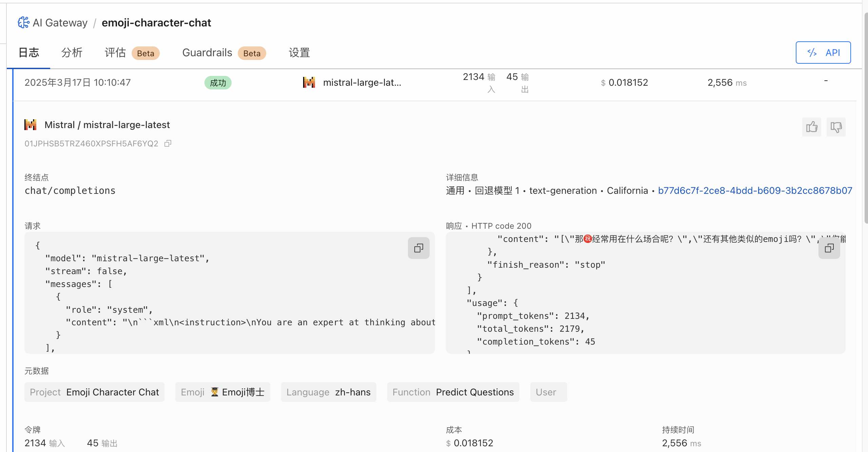This screenshot has width=868, height=452.
Task: Open the AI Gateway breadcrumb link
Action: (x=60, y=23)
